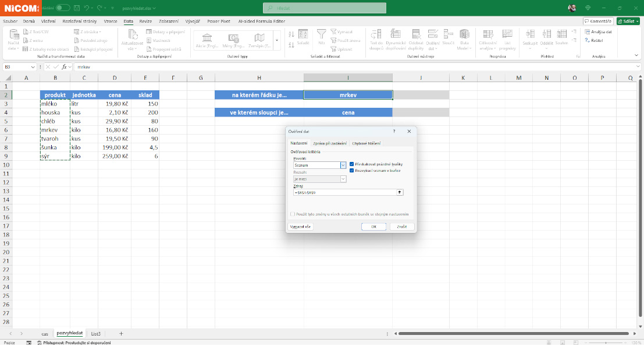Select the List3 sheet tab
The height and width of the screenshot is (346, 644).
point(95,334)
